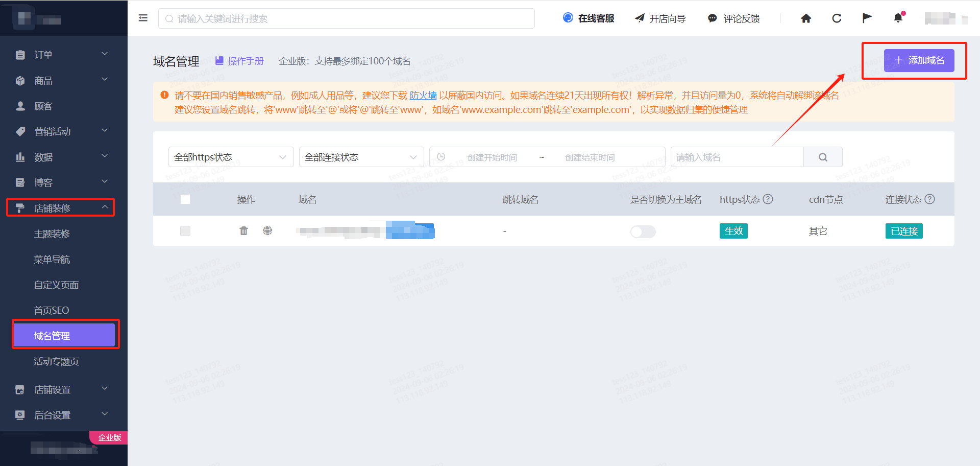The image size is (980, 466).
Task: Click the 企业版 badge in sidebar
Action: coord(109,437)
